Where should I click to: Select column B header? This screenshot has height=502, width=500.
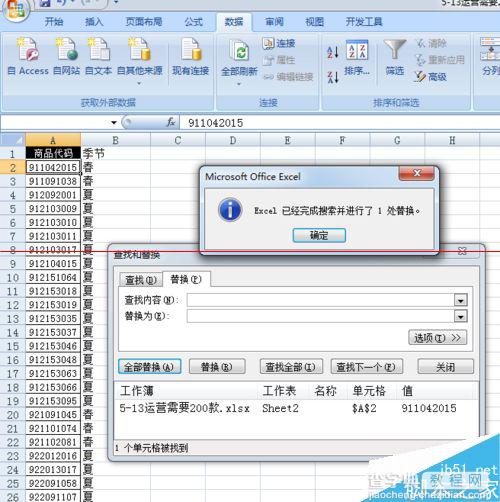[115, 140]
